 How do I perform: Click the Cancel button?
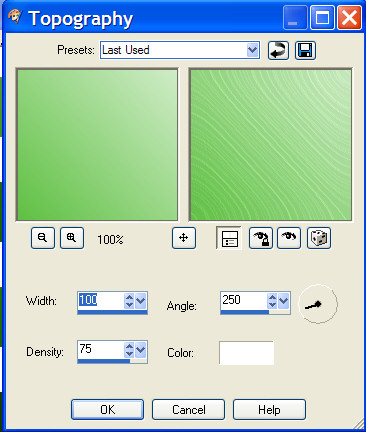[x=188, y=410]
